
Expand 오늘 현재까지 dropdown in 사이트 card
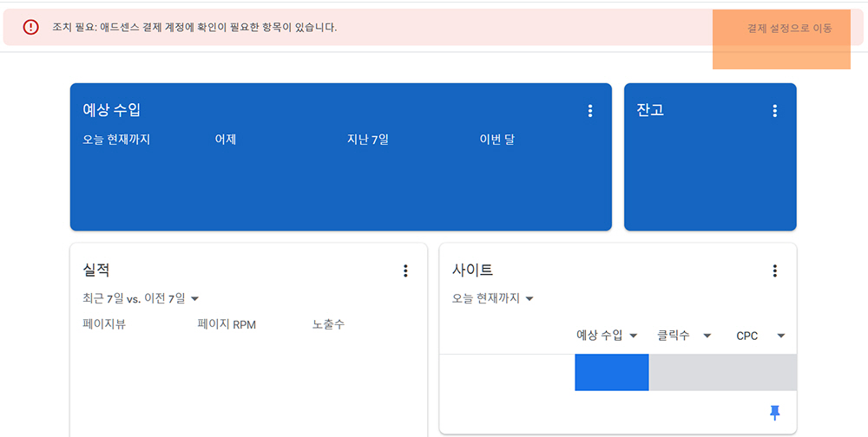tap(493, 299)
